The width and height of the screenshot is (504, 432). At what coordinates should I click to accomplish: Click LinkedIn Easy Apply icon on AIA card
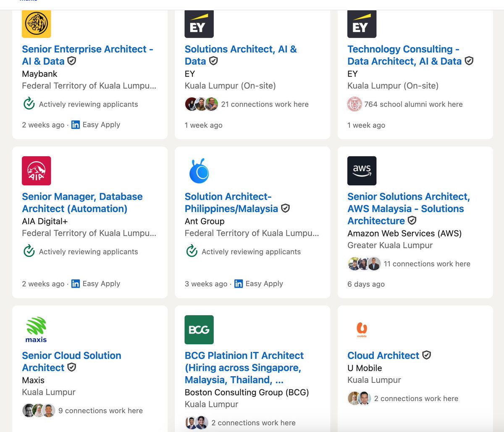click(76, 284)
